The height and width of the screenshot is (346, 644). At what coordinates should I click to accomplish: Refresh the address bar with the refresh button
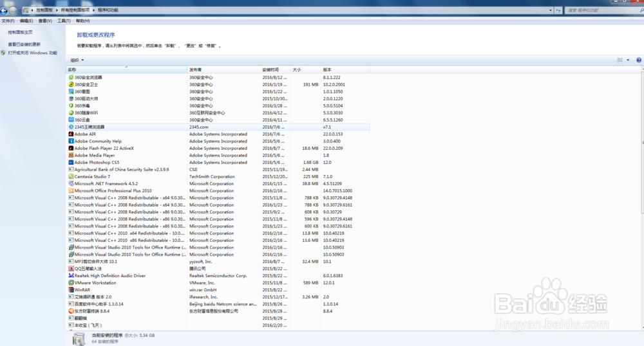558,10
